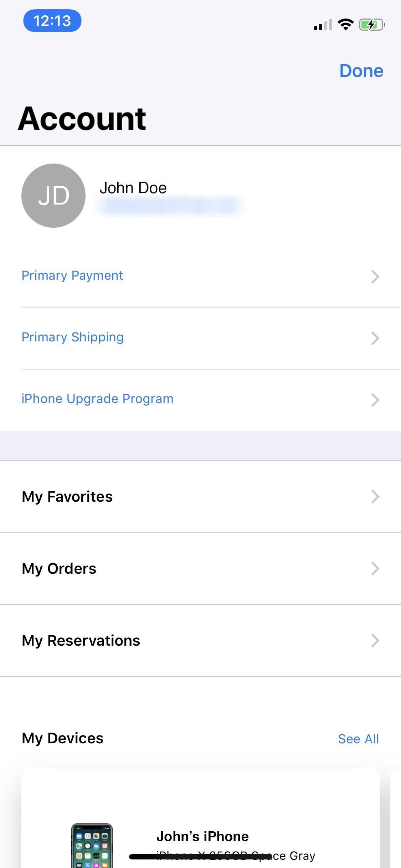This screenshot has width=401, height=868.
Task: Expand Primary Shipping chevron arrow
Action: click(375, 338)
